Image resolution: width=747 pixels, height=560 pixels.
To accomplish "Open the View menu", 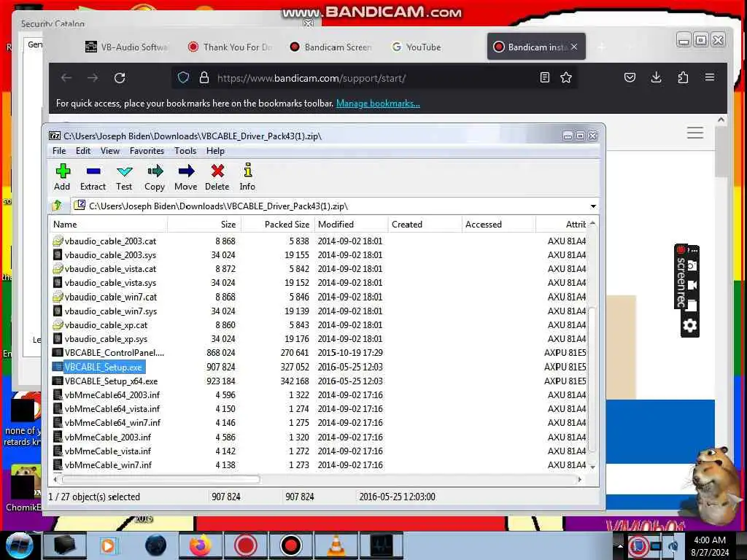I will (x=110, y=150).
